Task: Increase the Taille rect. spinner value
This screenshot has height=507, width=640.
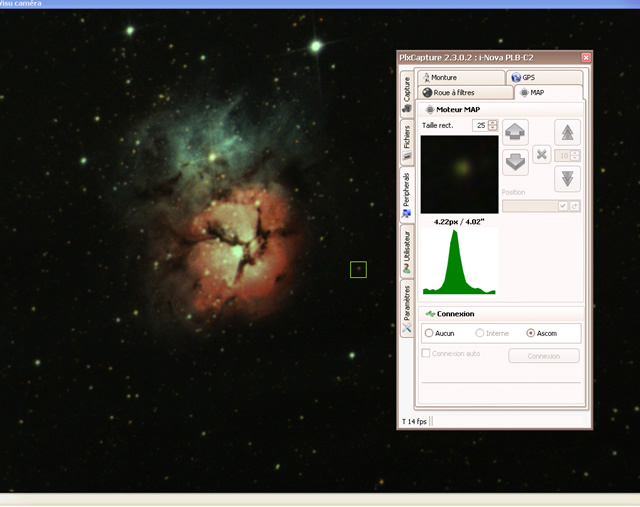Action: [493, 122]
